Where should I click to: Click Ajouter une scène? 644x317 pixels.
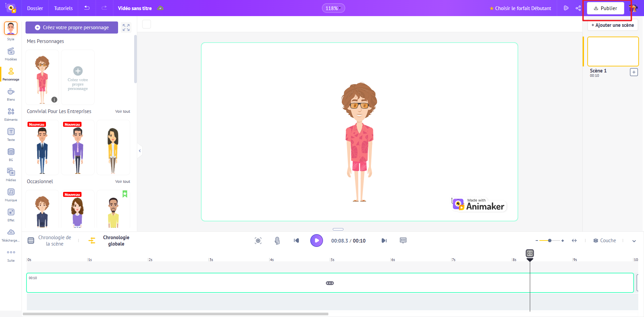pyautogui.click(x=612, y=25)
